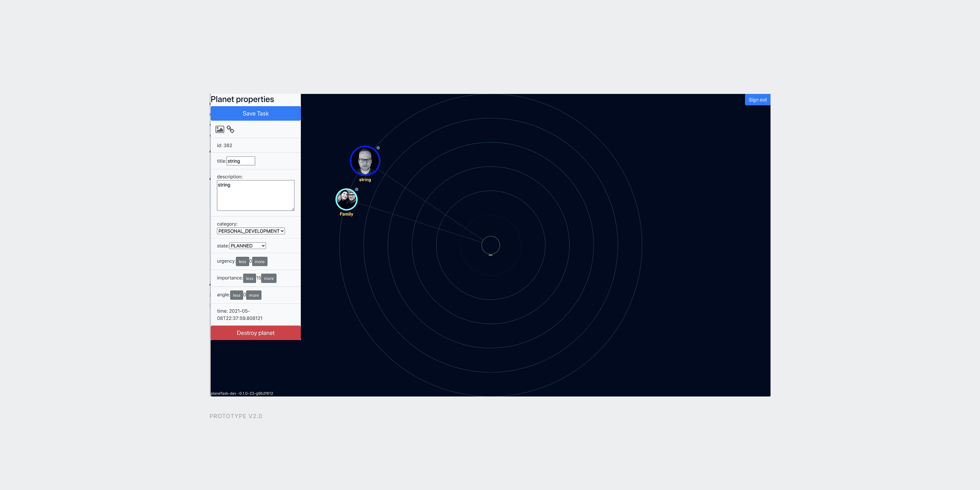Image resolution: width=980 pixels, height=490 pixels.
Task: Click the chain link icon
Action: tap(231, 129)
